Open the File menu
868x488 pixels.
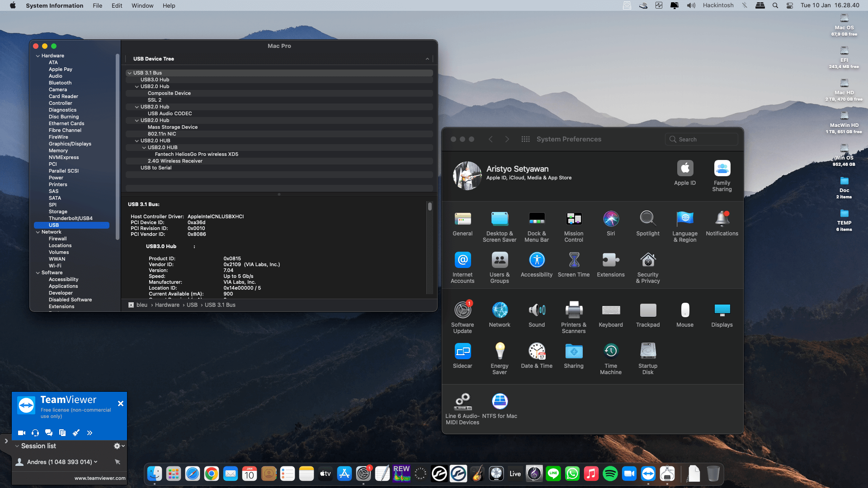tap(97, 5)
